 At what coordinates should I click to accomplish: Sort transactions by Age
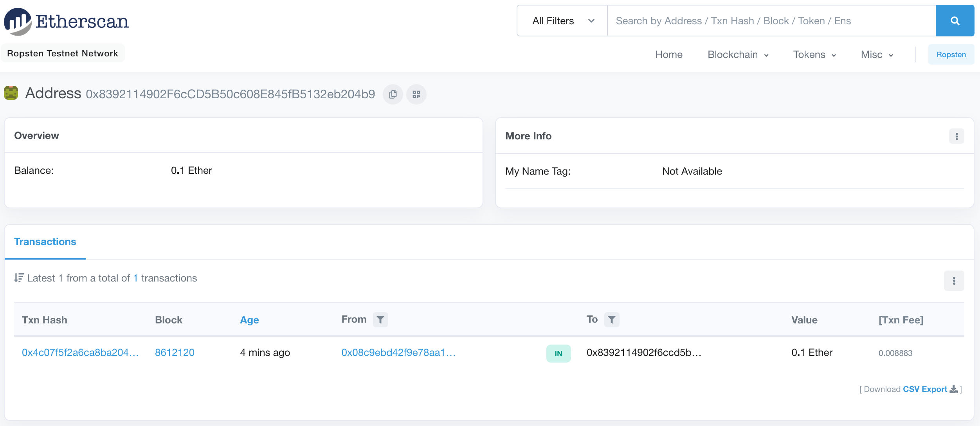tap(249, 320)
